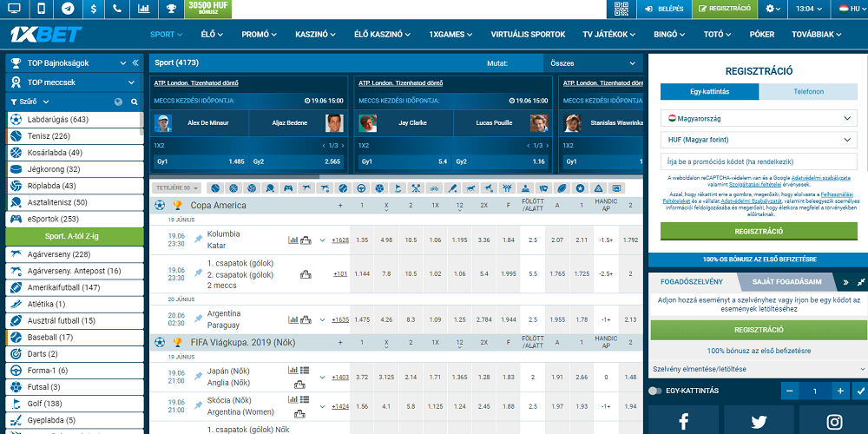Confirm one-click bet amount with checkmark
Viewport: 868px width, 434px height.
(859, 391)
